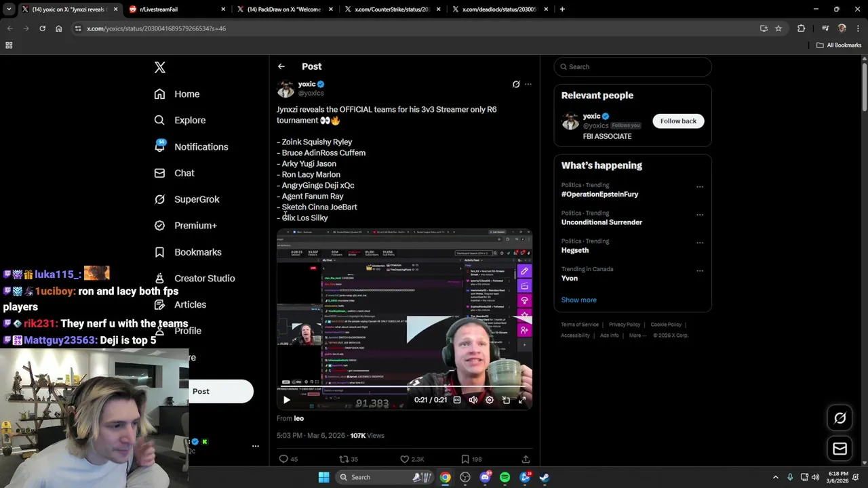This screenshot has width=868, height=488.
Task: Click the back arrow beside Post
Action: coord(281,66)
